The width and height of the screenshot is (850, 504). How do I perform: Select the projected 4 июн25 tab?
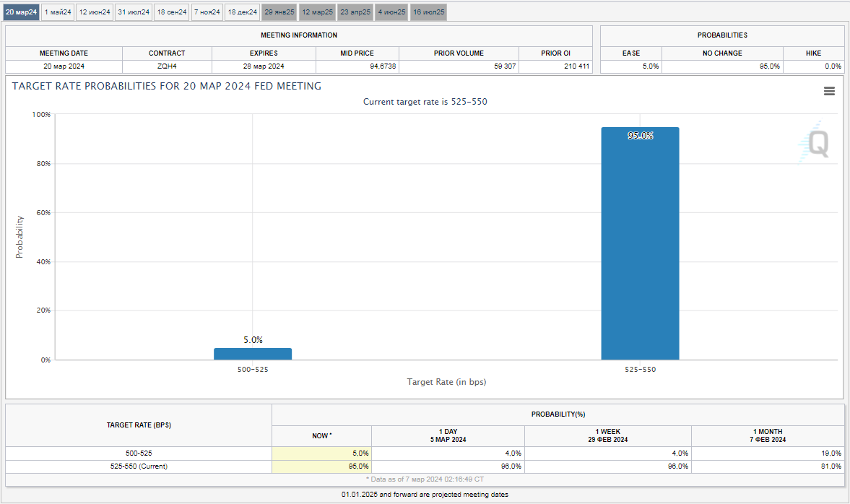391,12
